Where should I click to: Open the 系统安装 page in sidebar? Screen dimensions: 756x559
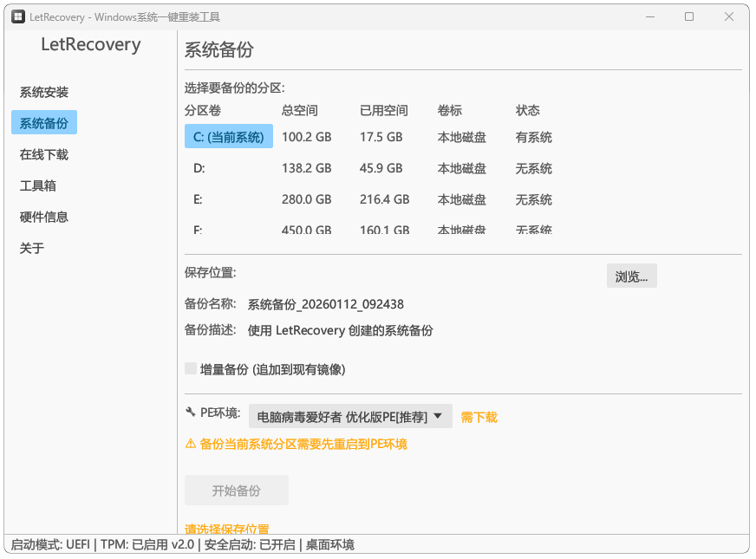point(44,93)
